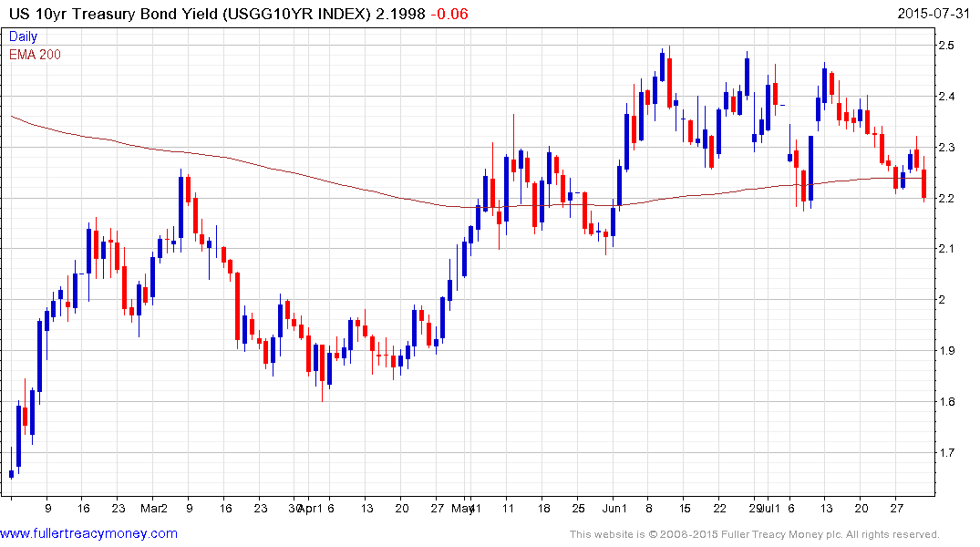Click the 'Mar2' x-axis date label
The width and height of the screenshot is (980, 547).
click(x=154, y=508)
